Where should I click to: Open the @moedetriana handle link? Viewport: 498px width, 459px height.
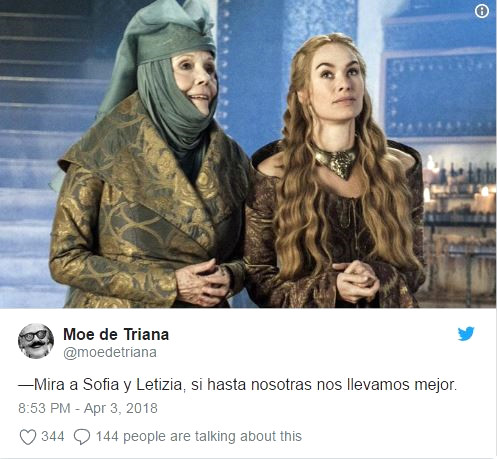pyautogui.click(x=110, y=352)
